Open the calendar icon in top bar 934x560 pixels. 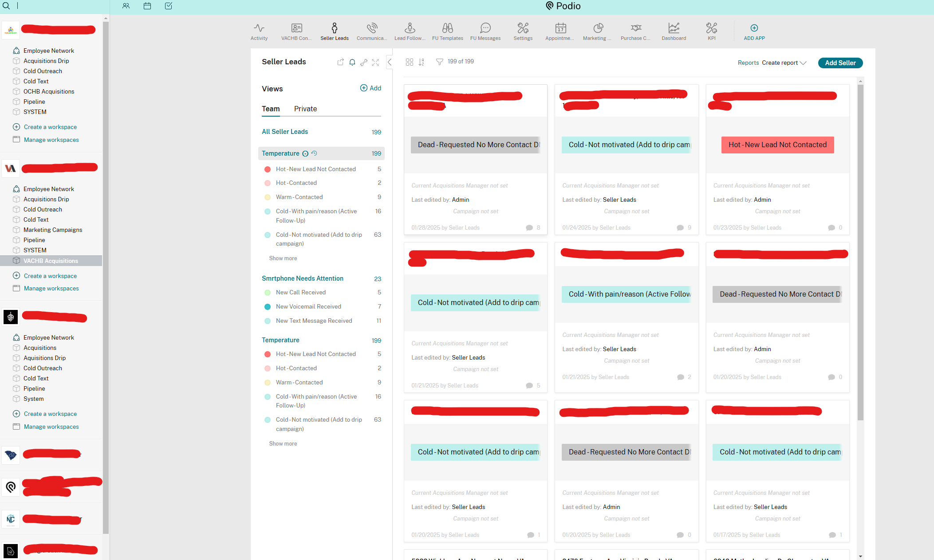pyautogui.click(x=147, y=6)
